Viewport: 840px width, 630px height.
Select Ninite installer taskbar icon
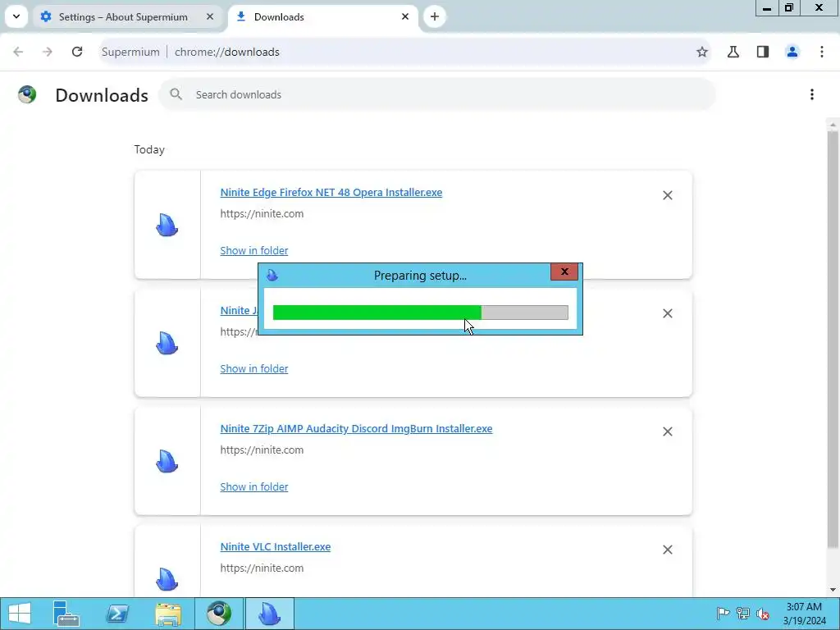click(269, 614)
